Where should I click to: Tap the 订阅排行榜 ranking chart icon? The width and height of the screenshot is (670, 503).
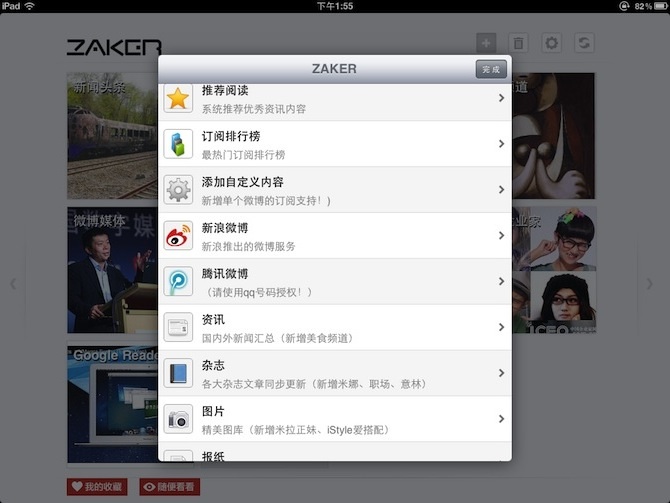pos(178,144)
